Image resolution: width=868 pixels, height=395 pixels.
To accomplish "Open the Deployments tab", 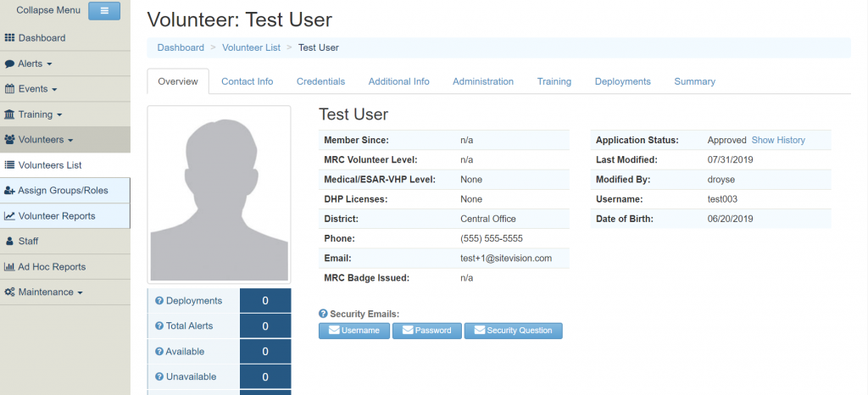I will coord(622,81).
